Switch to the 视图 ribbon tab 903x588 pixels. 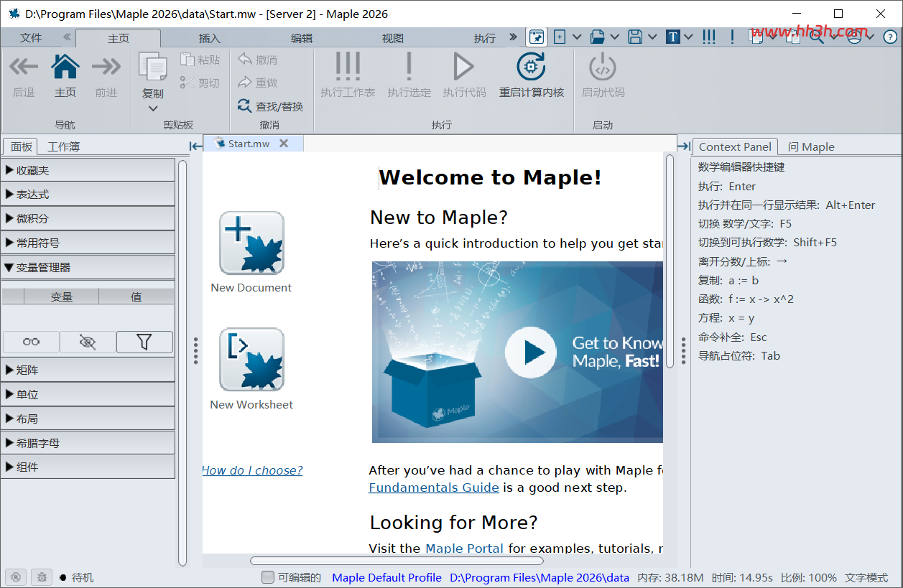point(393,38)
